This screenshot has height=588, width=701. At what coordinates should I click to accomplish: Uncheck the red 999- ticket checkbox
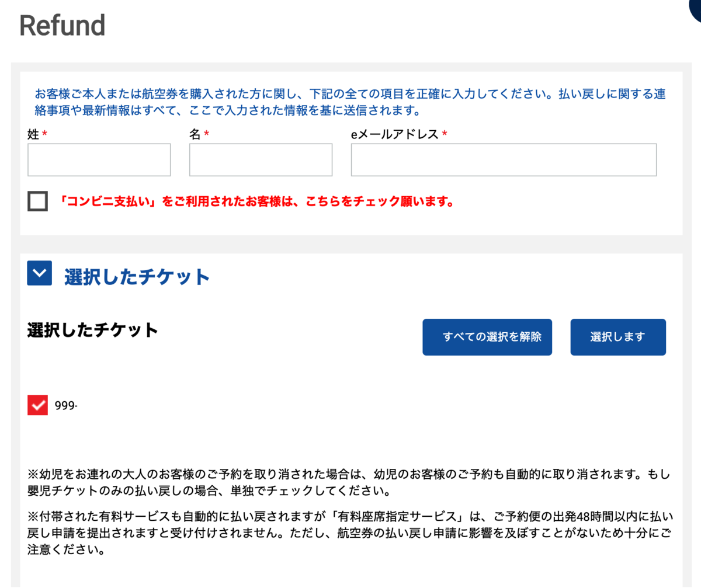point(37,405)
